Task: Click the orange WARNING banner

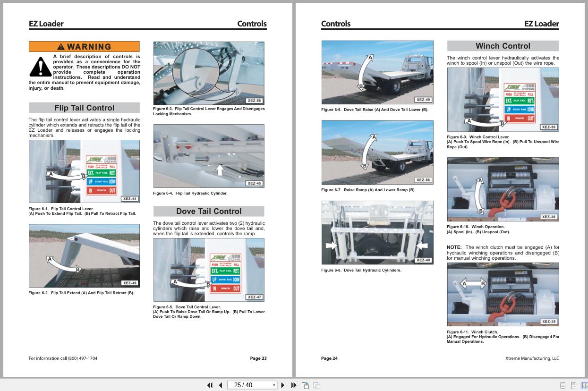Action: [84, 47]
